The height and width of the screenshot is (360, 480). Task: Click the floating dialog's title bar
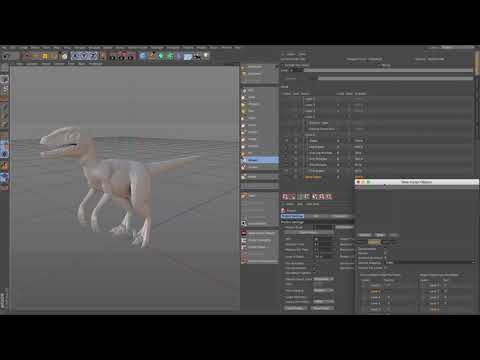pyautogui.click(x=417, y=182)
